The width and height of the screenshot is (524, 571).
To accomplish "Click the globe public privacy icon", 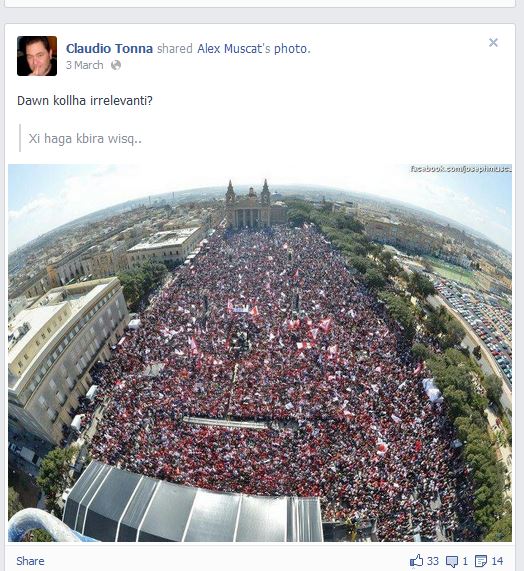I will pyautogui.click(x=116, y=65).
